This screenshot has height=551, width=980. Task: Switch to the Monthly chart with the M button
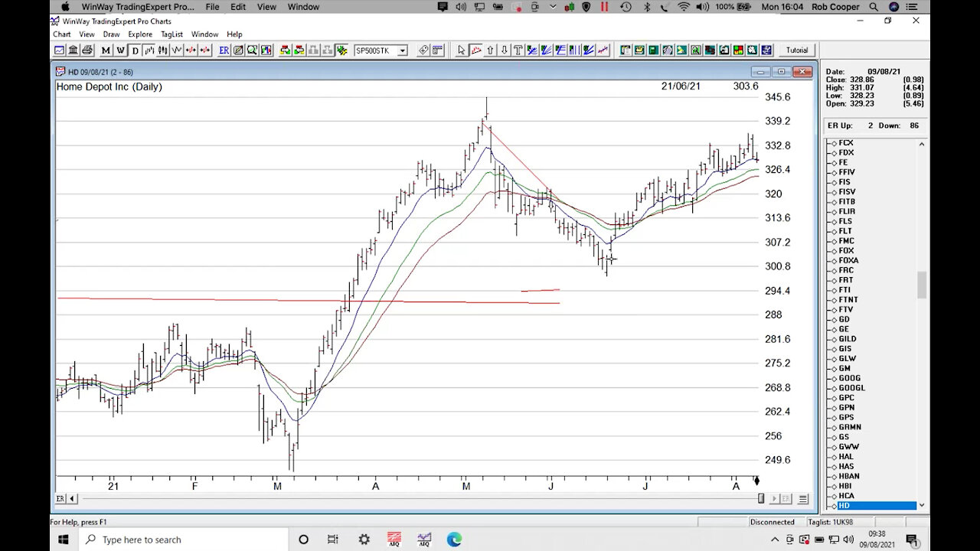click(106, 51)
